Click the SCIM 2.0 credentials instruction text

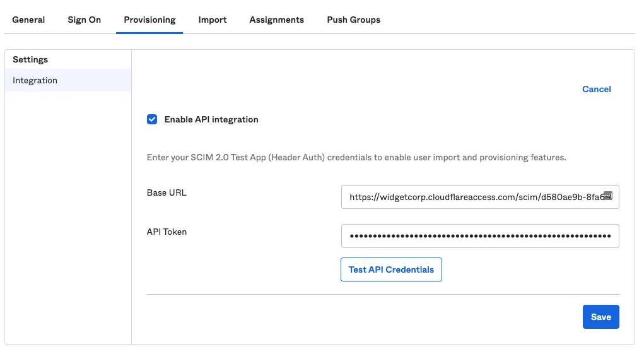[356, 157]
